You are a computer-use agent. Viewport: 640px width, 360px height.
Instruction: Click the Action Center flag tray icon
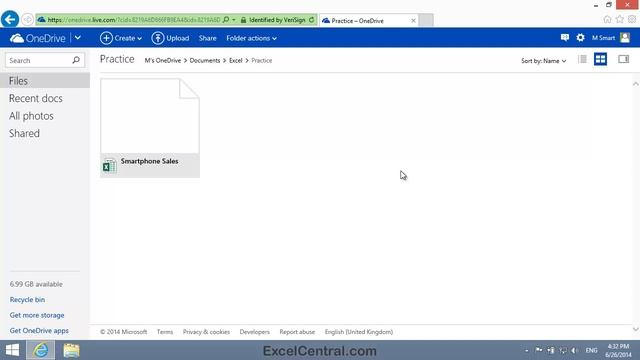[x=539, y=350]
